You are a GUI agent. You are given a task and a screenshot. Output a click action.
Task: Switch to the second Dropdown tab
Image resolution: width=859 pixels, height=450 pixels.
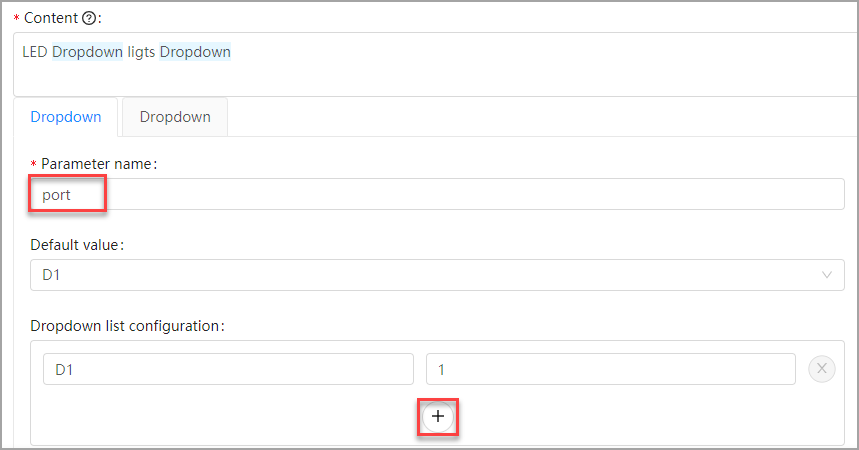click(x=175, y=117)
